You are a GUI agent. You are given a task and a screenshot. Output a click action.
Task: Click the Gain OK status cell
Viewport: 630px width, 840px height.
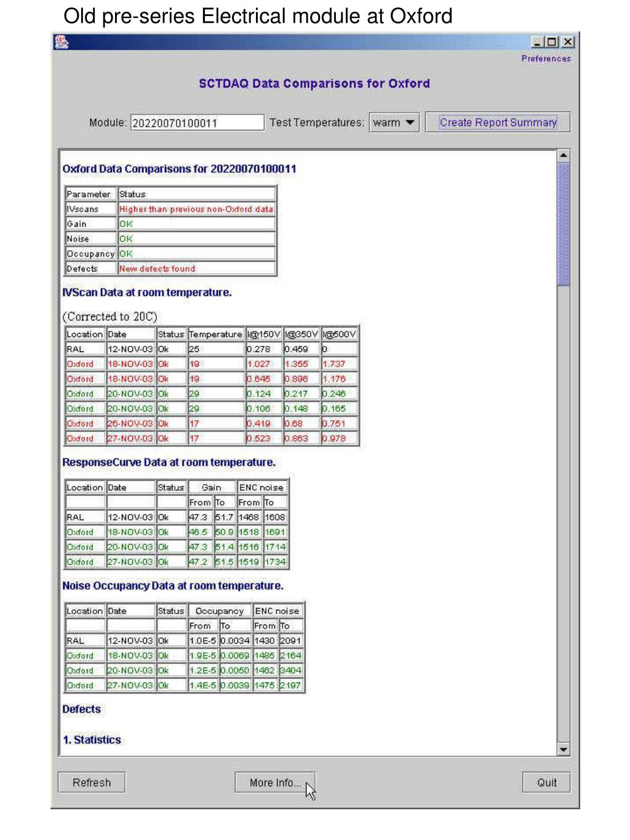point(196,224)
